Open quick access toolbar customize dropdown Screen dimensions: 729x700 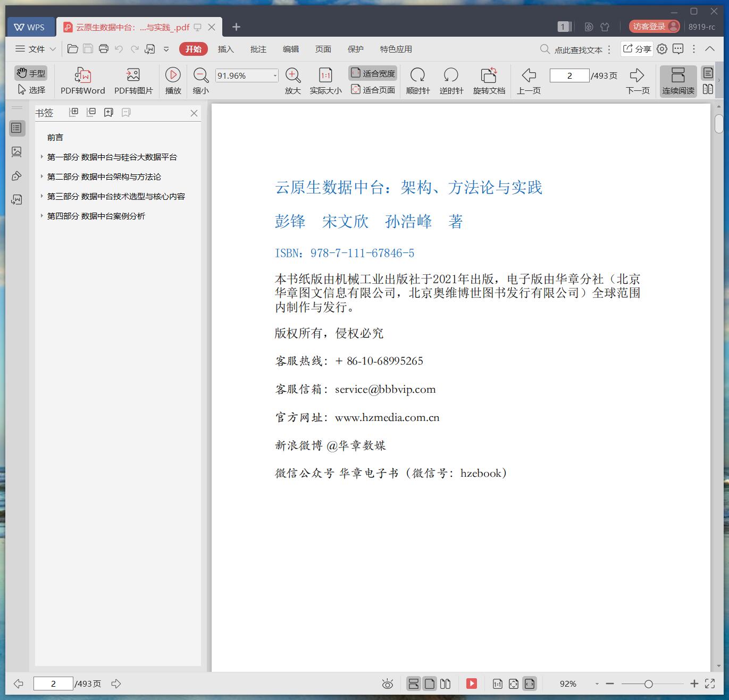point(166,49)
